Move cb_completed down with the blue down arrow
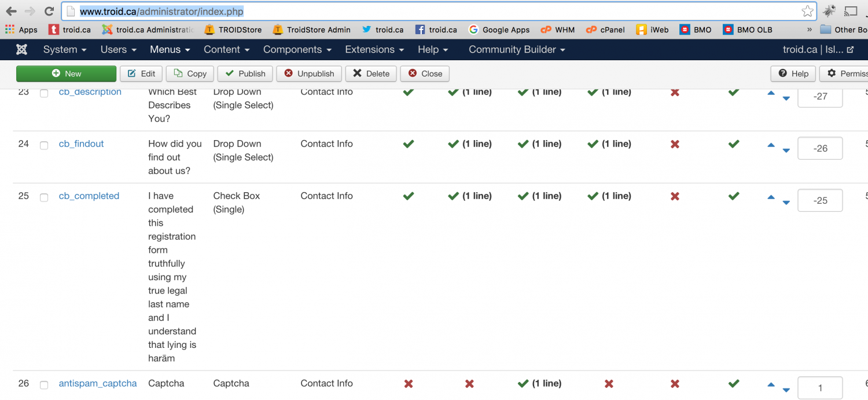This screenshot has height=400, width=868. point(786,203)
